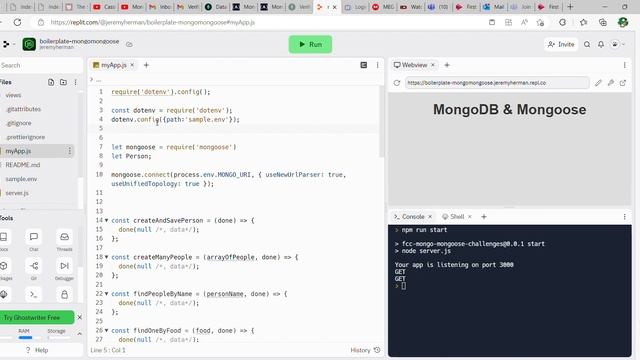Close the Webview tab

(x=433, y=65)
